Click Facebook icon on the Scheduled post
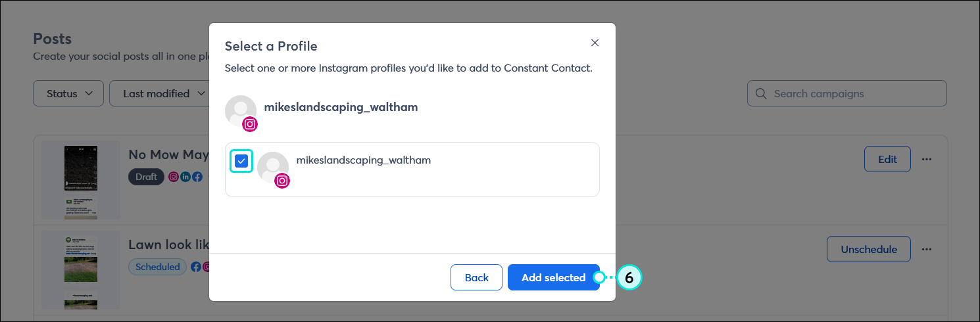The width and height of the screenshot is (980, 322). 195,267
